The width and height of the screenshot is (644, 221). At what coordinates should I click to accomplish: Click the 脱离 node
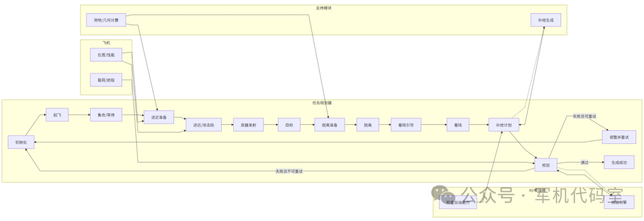(367, 125)
